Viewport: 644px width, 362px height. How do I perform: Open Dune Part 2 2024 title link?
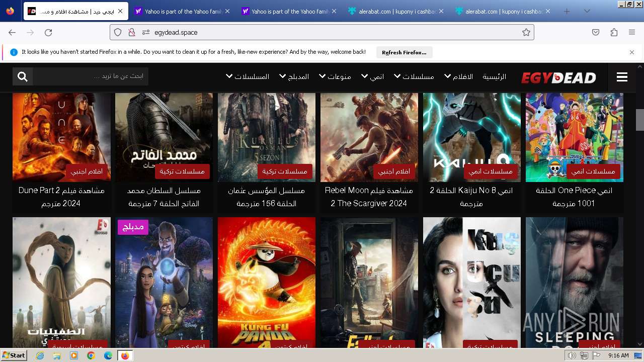tap(61, 197)
